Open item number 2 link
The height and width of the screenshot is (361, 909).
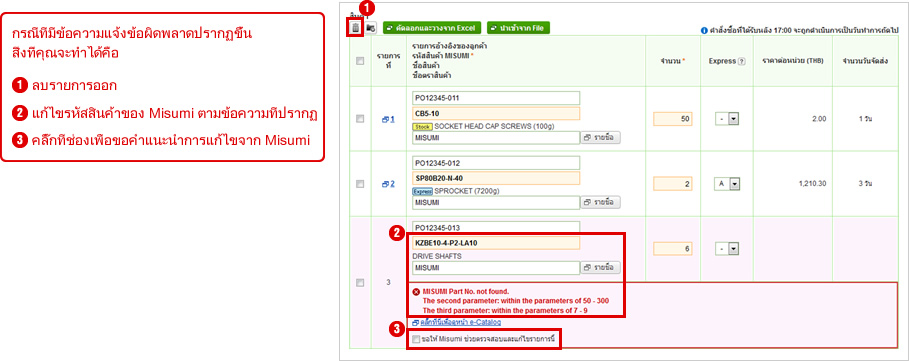tap(388, 184)
